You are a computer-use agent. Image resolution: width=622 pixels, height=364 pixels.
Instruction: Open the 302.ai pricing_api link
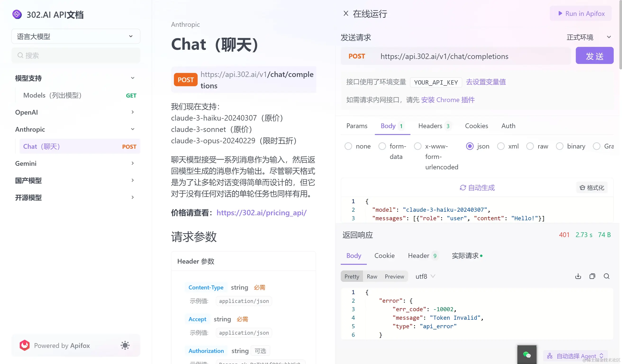261,213
